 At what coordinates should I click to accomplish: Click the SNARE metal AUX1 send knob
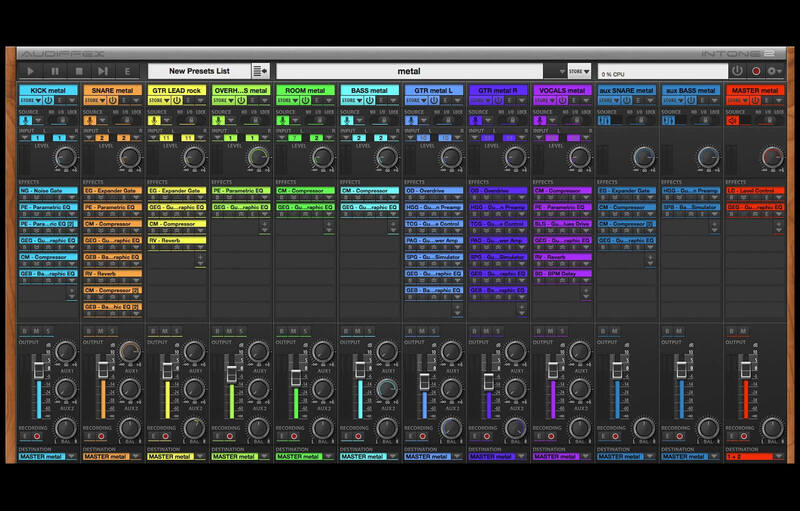130,351
